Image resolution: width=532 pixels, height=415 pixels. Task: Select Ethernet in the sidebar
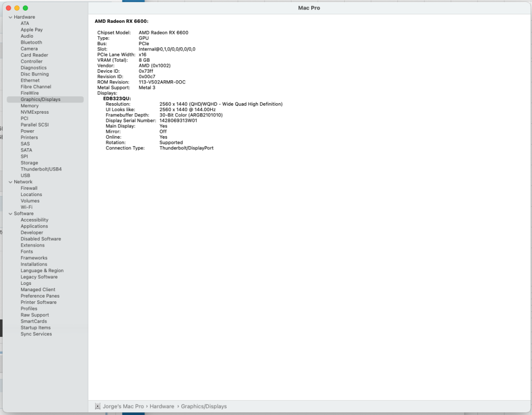[x=30, y=80]
